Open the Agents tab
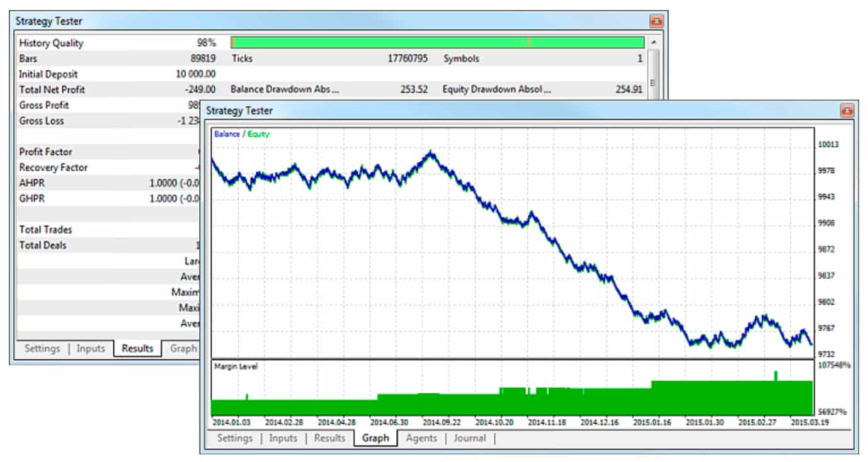The image size is (868, 462). click(x=421, y=438)
